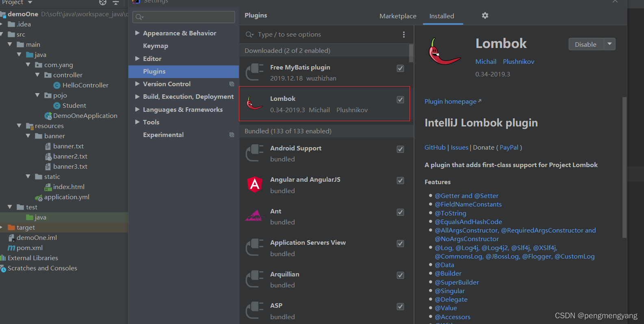Click the Lombok chili pepper icon in the plugin list
The height and width of the screenshot is (324, 644).
[x=255, y=104]
